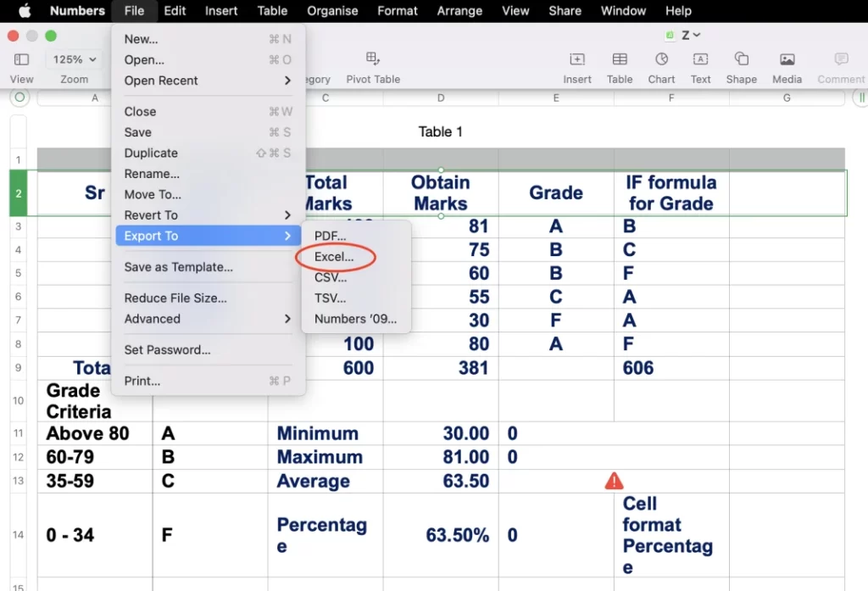Open the Organise menu

[332, 10]
